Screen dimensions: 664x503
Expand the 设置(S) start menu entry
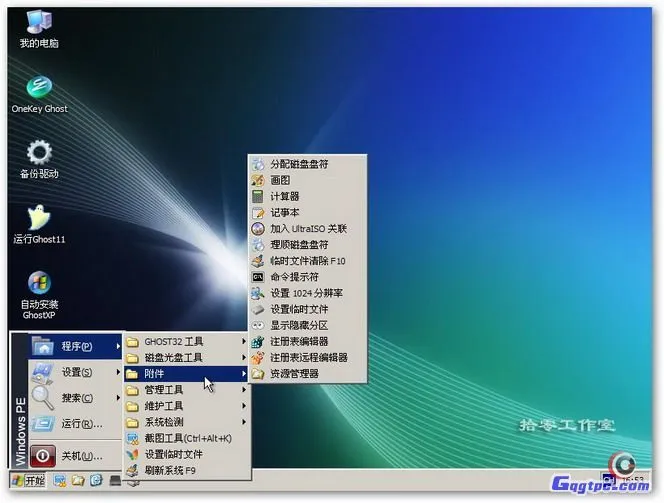coord(75,372)
